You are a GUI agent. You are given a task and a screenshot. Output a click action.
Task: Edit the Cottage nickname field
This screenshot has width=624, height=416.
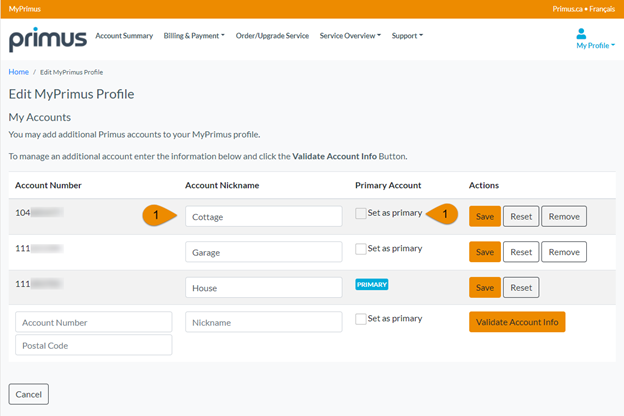[263, 216]
